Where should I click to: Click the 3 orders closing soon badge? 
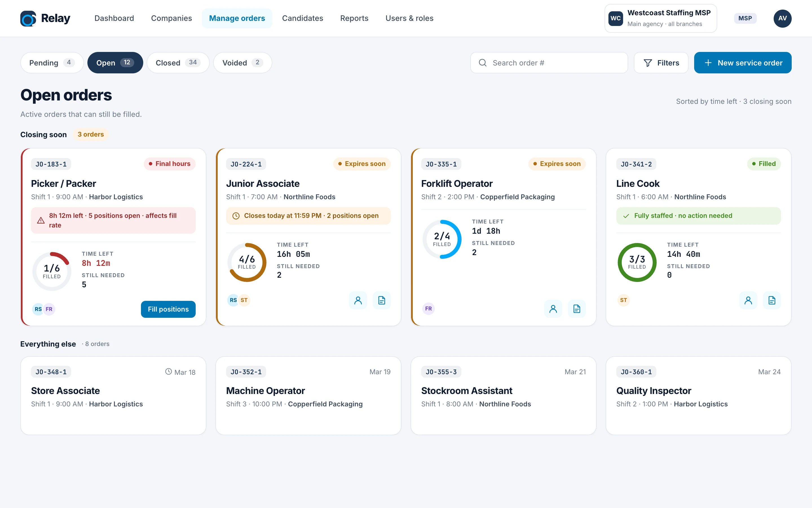pos(91,134)
